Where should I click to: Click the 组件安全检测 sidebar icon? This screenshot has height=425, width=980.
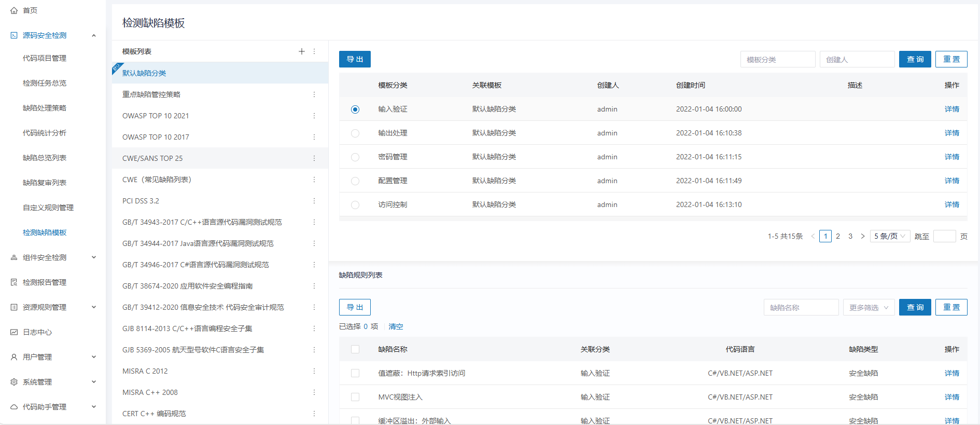tap(14, 257)
